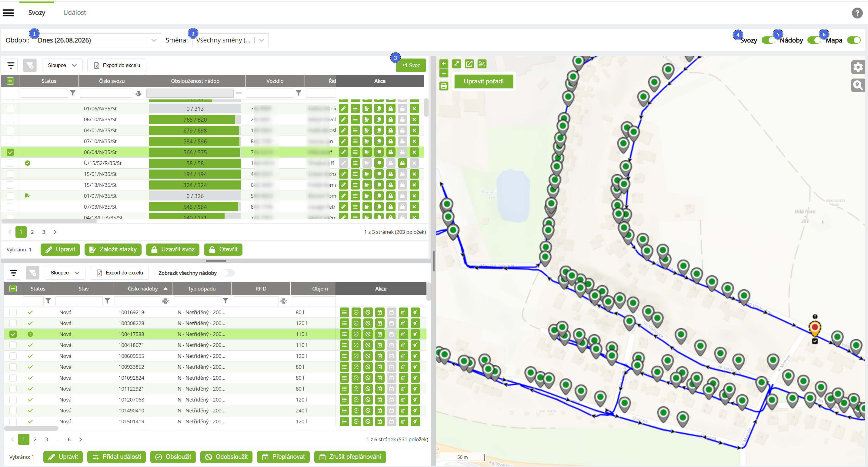Screen dimensions: 868x467
Task: Open the Sloupce dropdown in routes table
Action: (x=62, y=65)
